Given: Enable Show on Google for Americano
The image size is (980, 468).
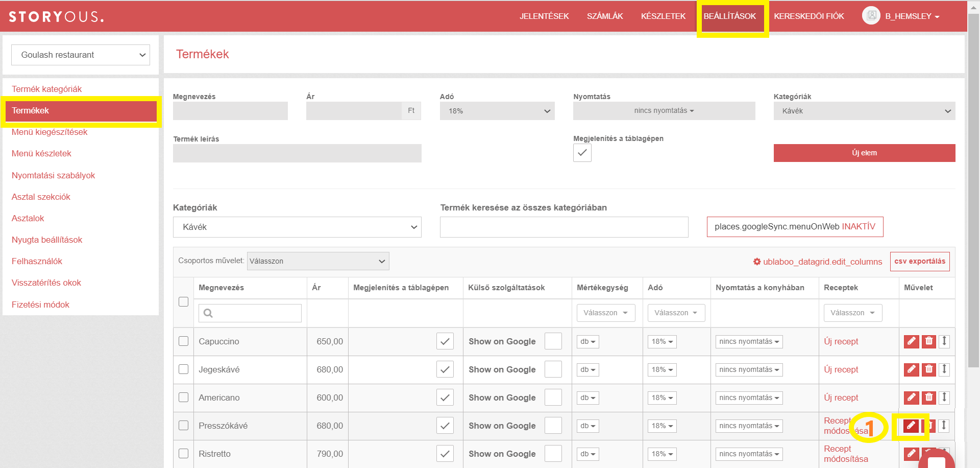Looking at the screenshot, I should pos(553,397).
